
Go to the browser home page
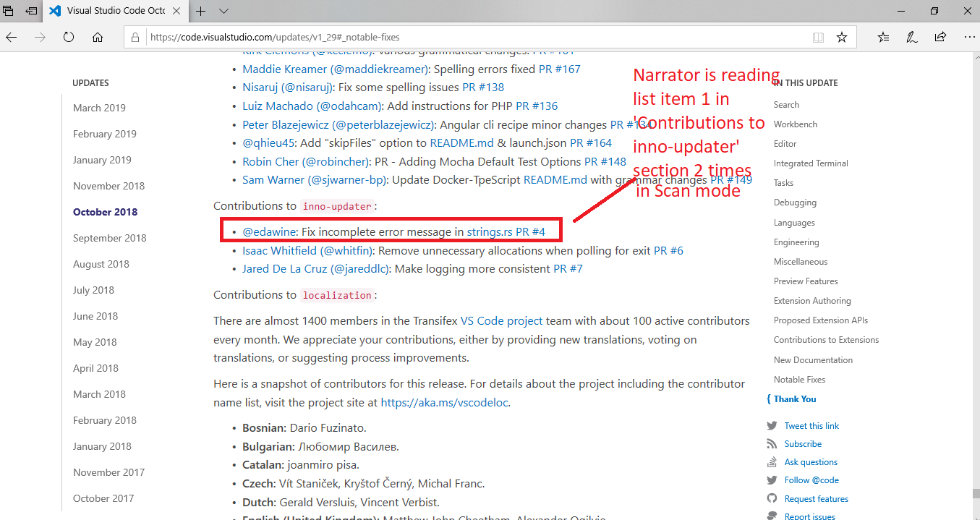(98, 36)
